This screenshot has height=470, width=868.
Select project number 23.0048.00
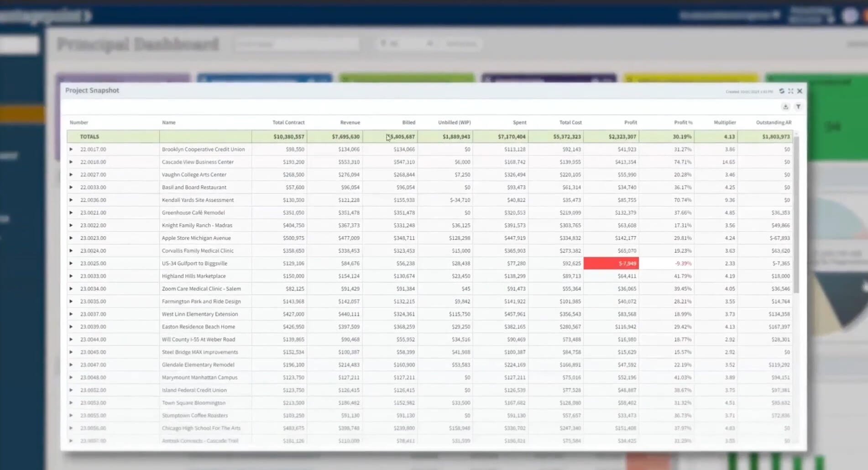pos(93,377)
